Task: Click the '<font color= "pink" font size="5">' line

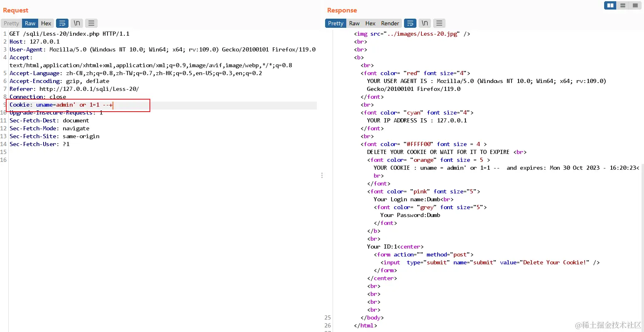Action: 424,191
